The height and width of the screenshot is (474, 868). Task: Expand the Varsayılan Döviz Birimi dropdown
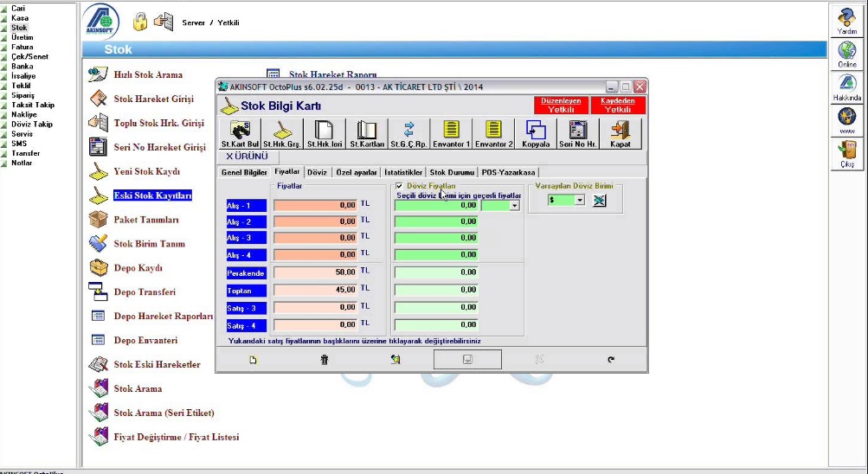tap(580, 200)
